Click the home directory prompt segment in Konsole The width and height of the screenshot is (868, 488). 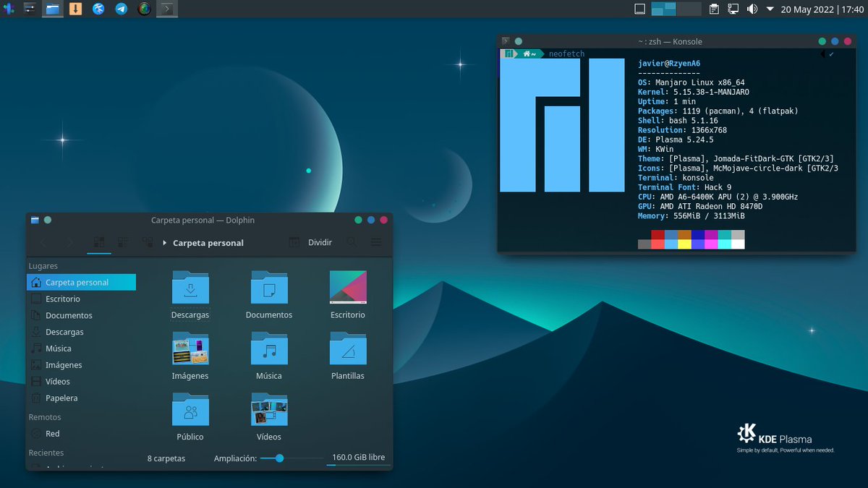(x=530, y=54)
